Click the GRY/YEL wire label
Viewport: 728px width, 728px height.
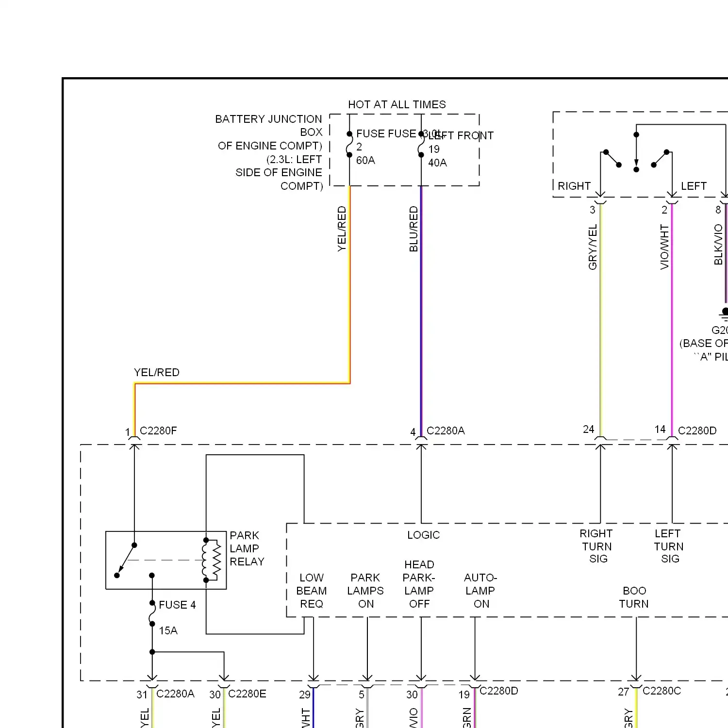pos(593,247)
